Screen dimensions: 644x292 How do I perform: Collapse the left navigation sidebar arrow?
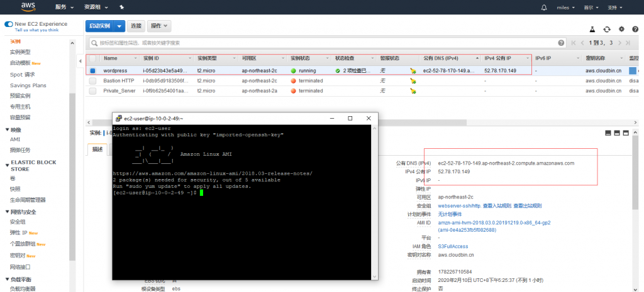(80, 61)
